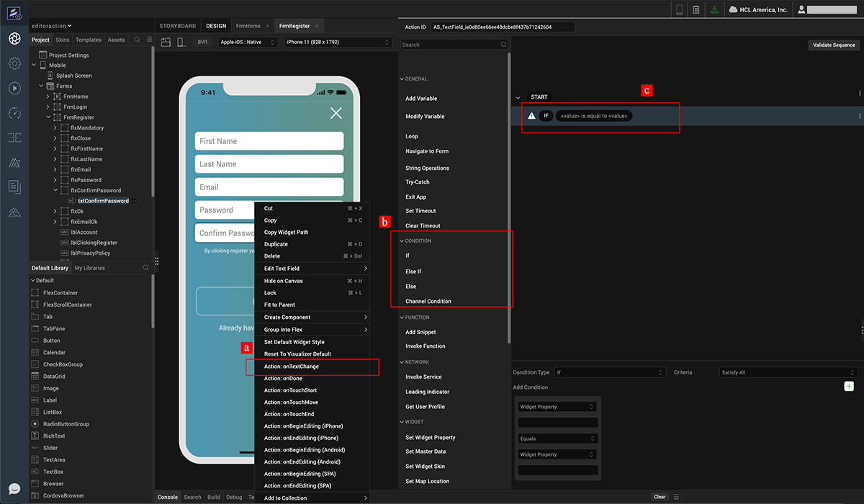This screenshot has width=864, height=504.
Task: Select CheckBoxGroup widget in Default Library
Action: tap(63, 364)
